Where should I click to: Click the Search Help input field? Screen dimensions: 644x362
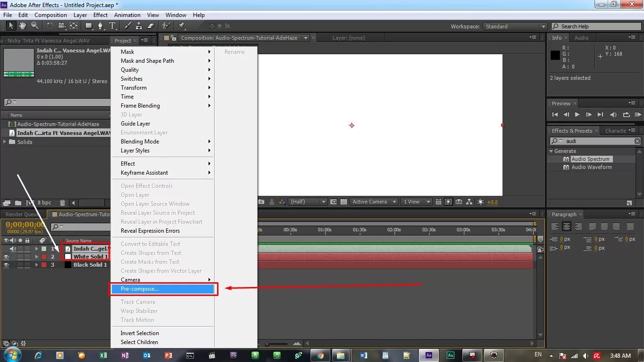click(595, 26)
